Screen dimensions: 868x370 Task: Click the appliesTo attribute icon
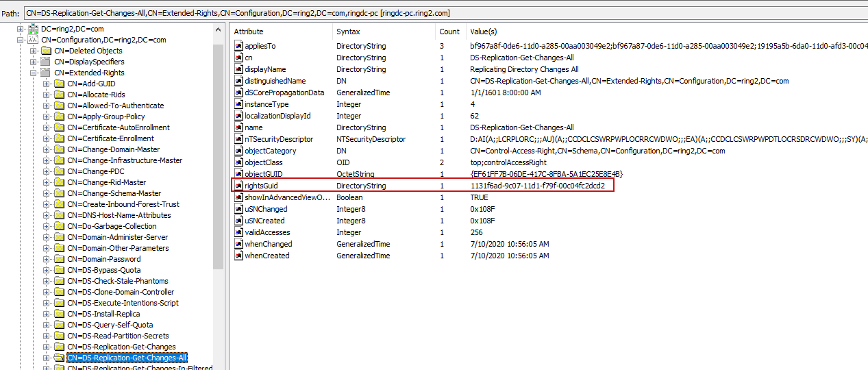[x=238, y=46]
